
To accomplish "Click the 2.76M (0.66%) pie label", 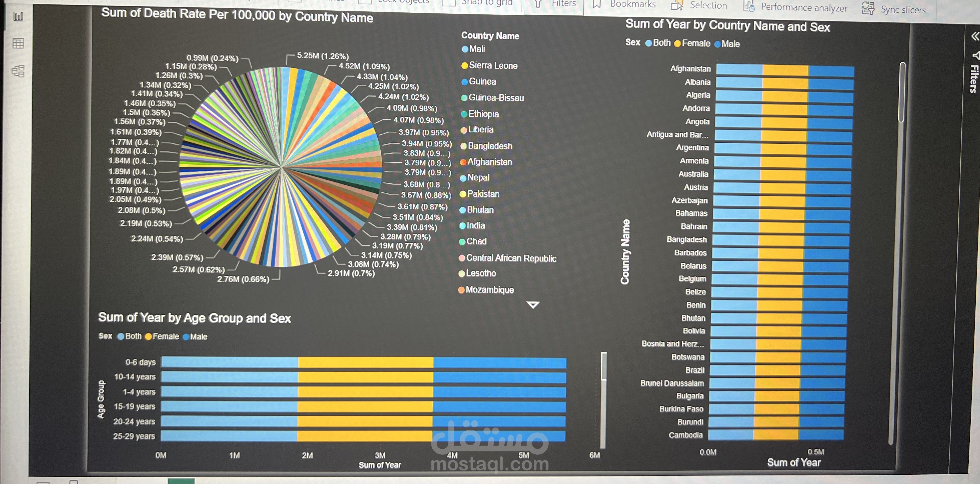I will pos(243,279).
